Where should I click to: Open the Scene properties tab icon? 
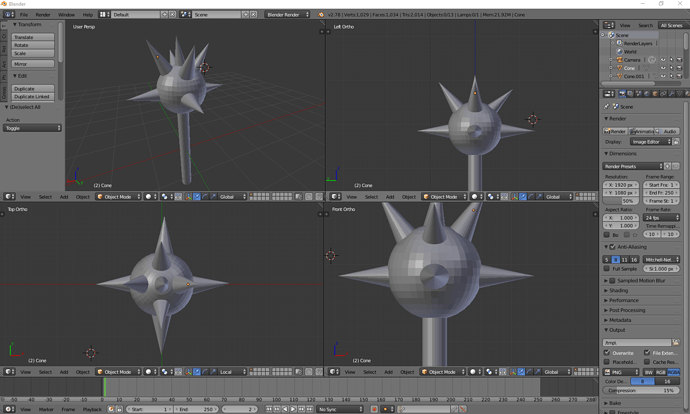pyautogui.click(x=639, y=94)
